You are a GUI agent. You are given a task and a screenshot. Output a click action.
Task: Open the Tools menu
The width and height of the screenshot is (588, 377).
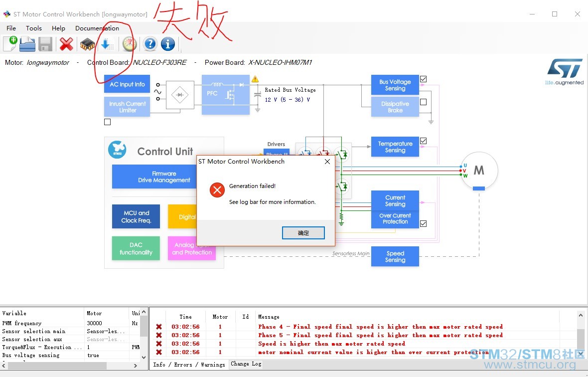(34, 28)
